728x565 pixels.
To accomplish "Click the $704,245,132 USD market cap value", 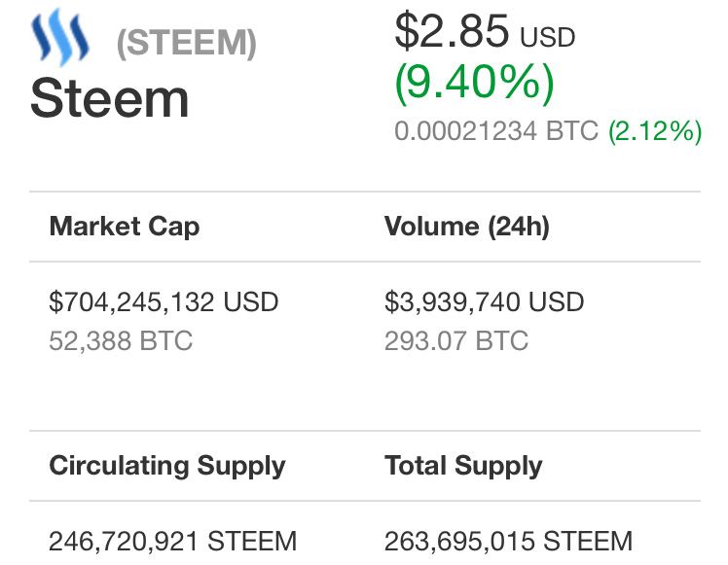I will (x=164, y=301).
